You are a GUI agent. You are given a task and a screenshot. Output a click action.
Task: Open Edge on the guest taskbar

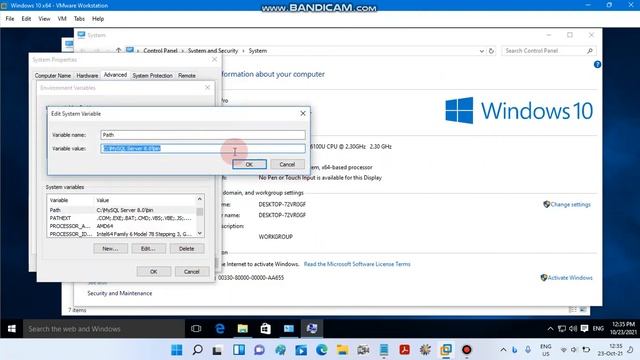(x=220, y=329)
